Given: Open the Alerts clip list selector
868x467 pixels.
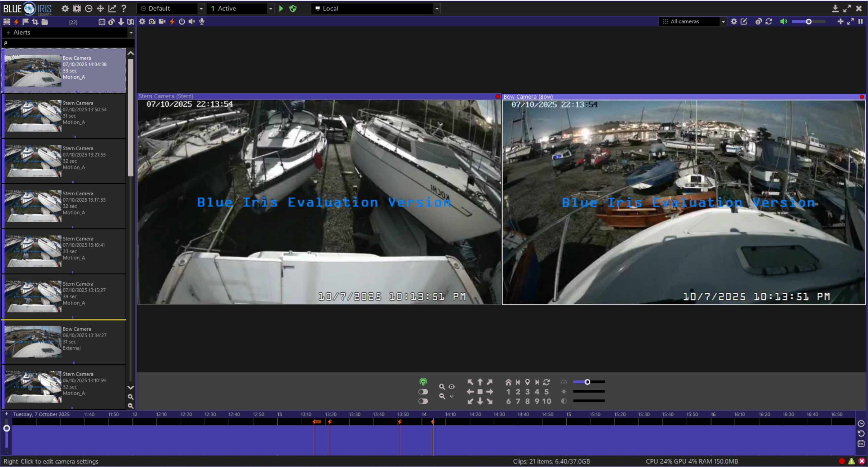Looking at the screenshot, I should click(131, 32).
